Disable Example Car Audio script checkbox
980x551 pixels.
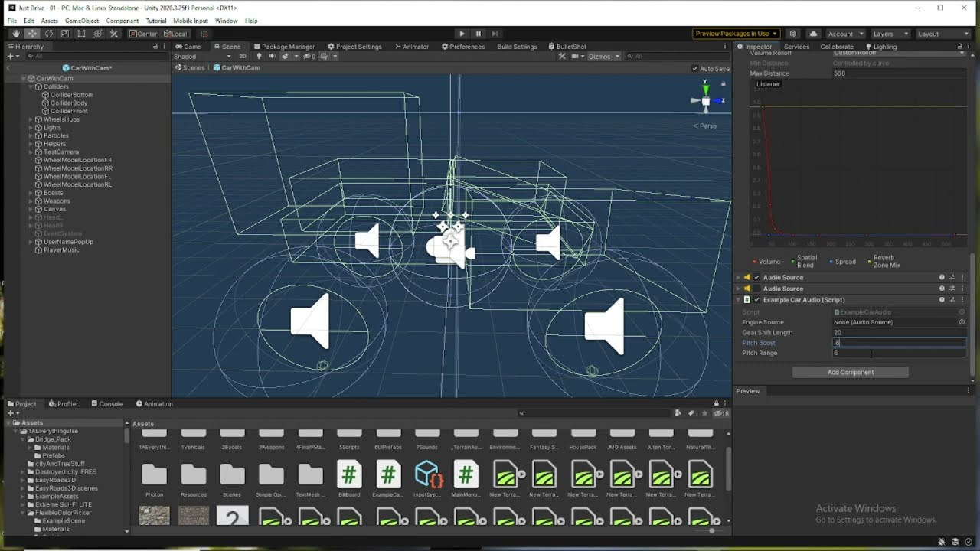757,300
